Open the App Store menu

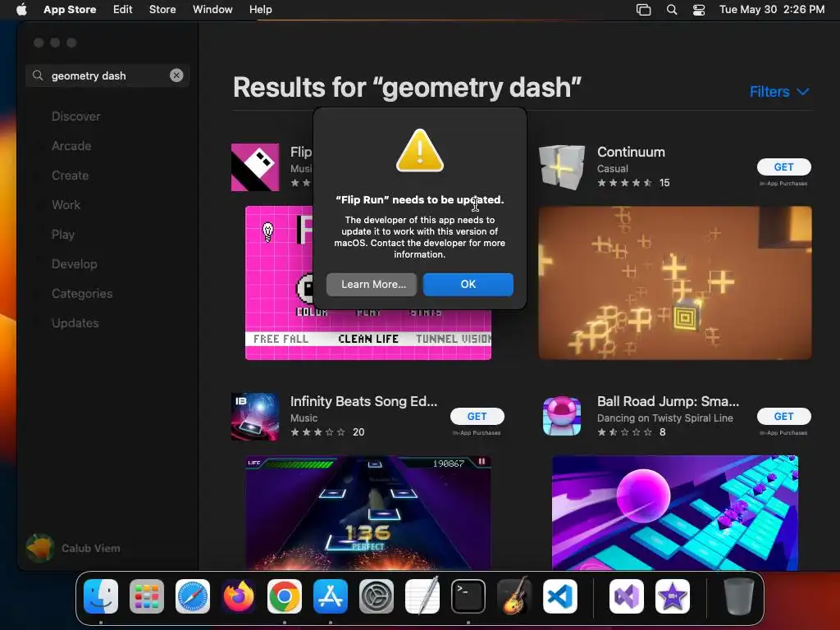click(70, 10)
